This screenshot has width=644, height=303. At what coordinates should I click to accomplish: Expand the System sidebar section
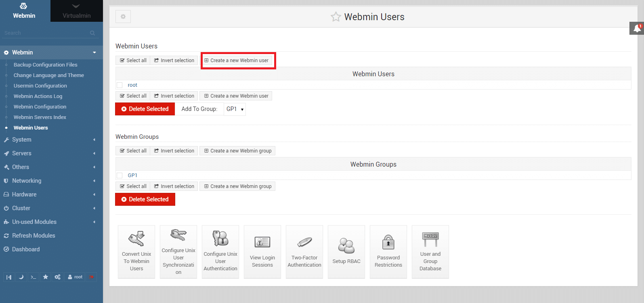(x=51, y=140)
